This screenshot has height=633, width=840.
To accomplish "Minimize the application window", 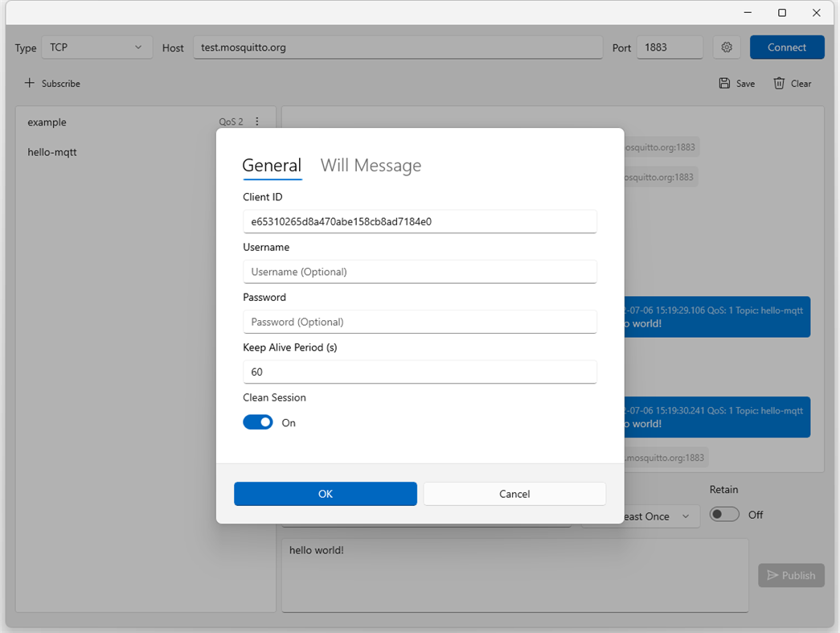I will (747, 13).
